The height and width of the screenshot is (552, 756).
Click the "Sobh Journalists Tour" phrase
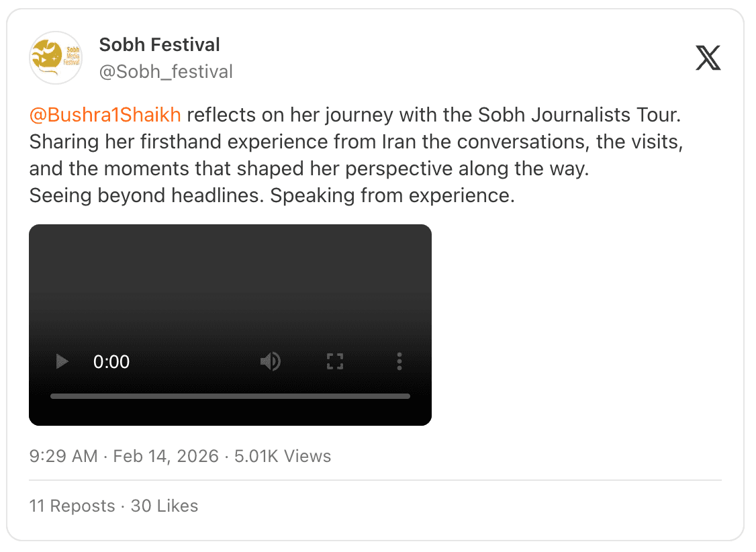point(579,115)
